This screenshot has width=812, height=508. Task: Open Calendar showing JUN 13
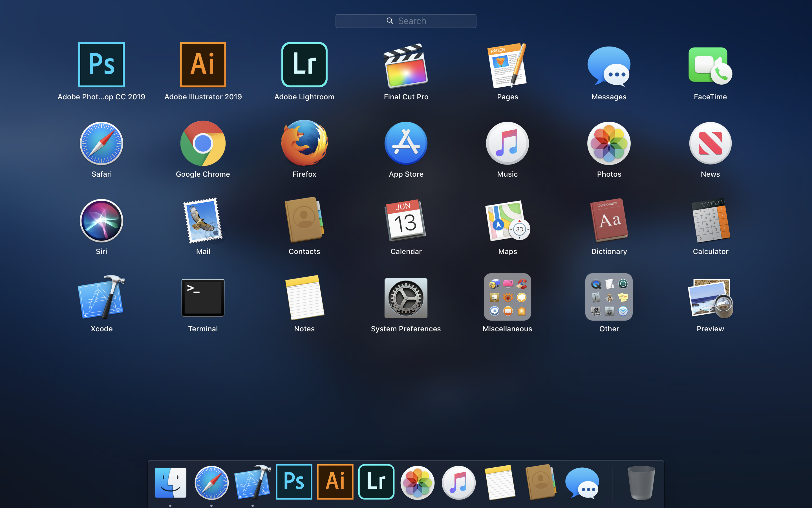406,220
